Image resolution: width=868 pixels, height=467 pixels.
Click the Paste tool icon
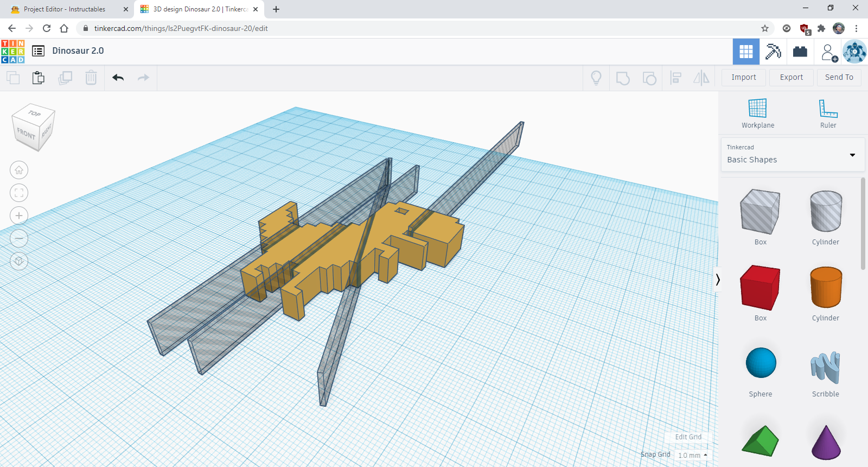coord(39,78)
